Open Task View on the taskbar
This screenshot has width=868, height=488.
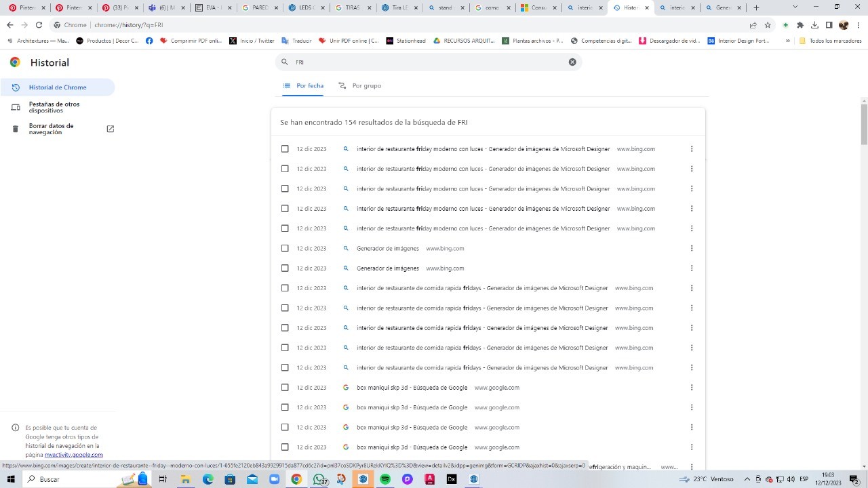tap(163, 479)
